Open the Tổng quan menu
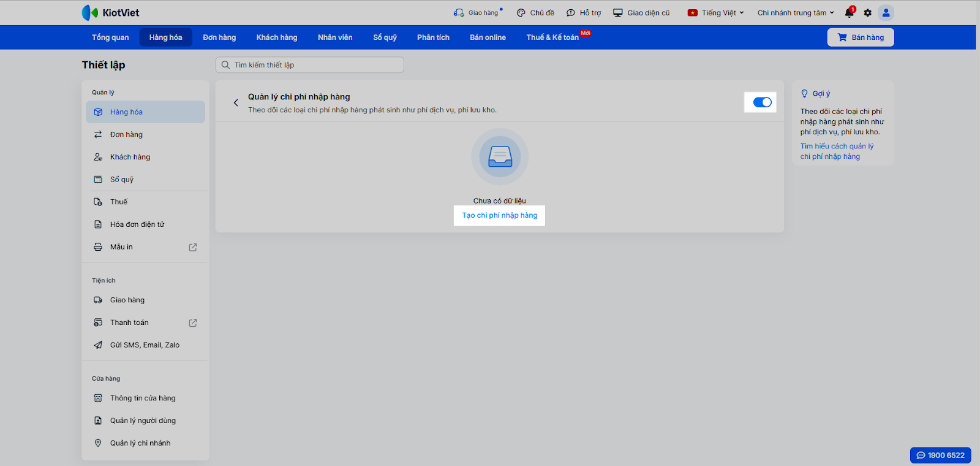The image size is (980, 466). coord(110,37)
